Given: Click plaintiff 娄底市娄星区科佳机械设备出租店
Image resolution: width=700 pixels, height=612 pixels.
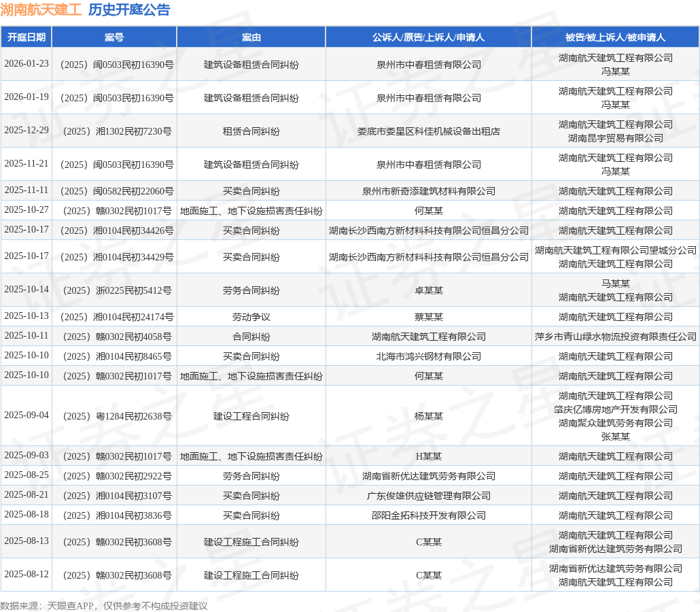Looking at the screenshot, I should [429, 131].
